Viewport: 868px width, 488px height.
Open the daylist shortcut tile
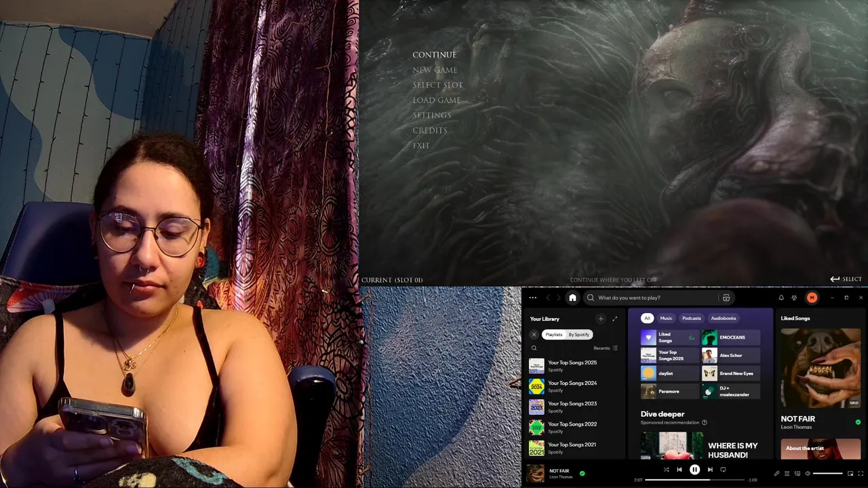click(x=670, y=373)
